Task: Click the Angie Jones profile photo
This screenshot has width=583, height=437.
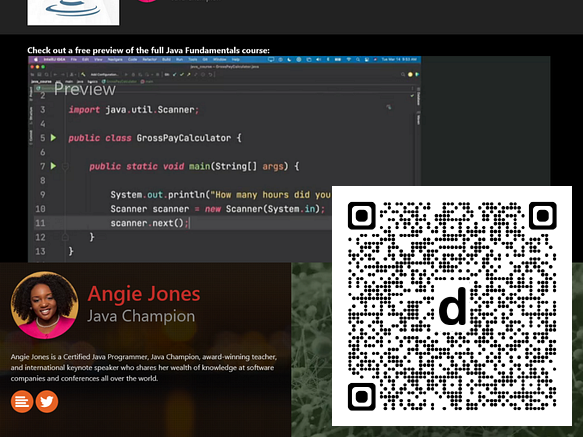Action: tap(45, 305)
